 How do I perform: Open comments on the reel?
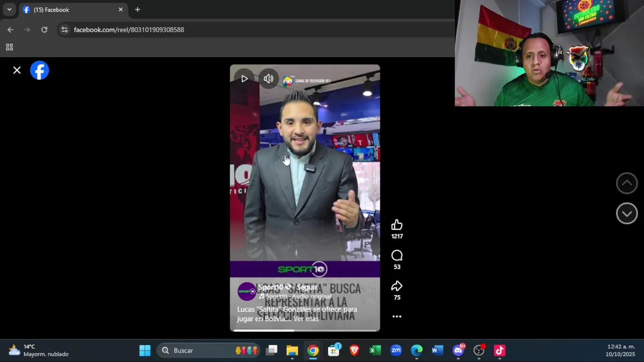coord(397,255)
